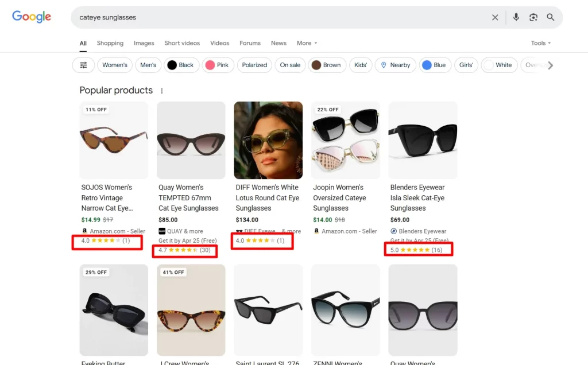Open Joopin Women's Oversized Cateye title link
Image resolution: width=588 pixels, height=365 pixels.
pos(339,198)
